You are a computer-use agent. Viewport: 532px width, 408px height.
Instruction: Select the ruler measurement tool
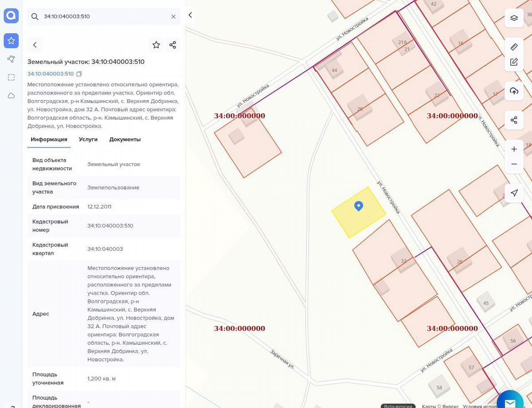[514, 47]
